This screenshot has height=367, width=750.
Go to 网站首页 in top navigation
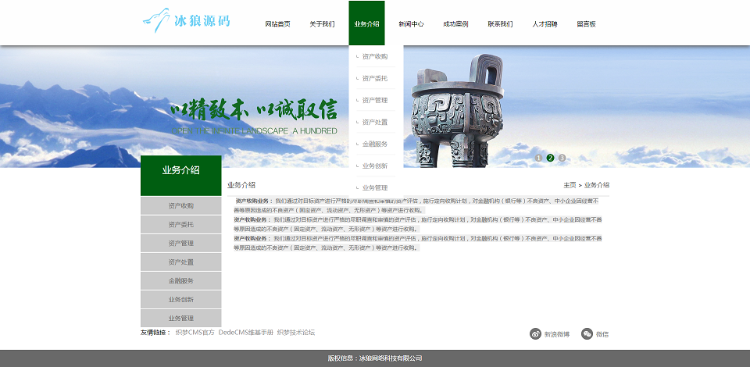pos(277,24)
